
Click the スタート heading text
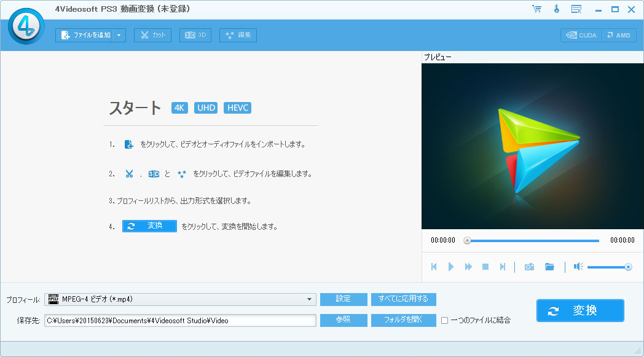(135, 108)
